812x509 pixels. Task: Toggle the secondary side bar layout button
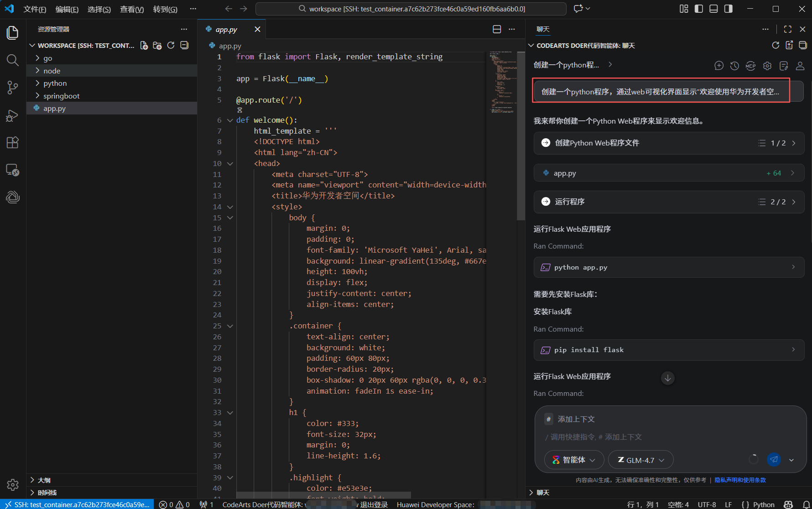tap(729, 9)
